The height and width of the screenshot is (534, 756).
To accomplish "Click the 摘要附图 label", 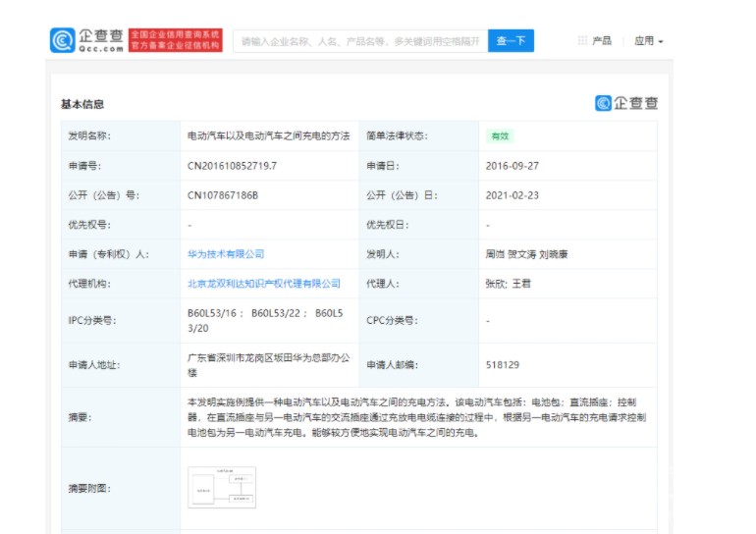I will (89, 488).
